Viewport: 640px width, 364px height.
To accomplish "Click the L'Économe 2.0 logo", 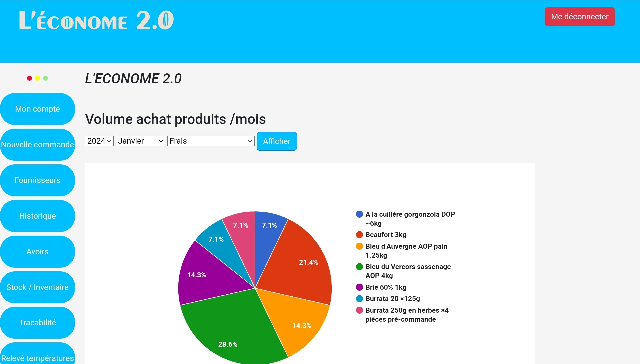I will 96,20.
